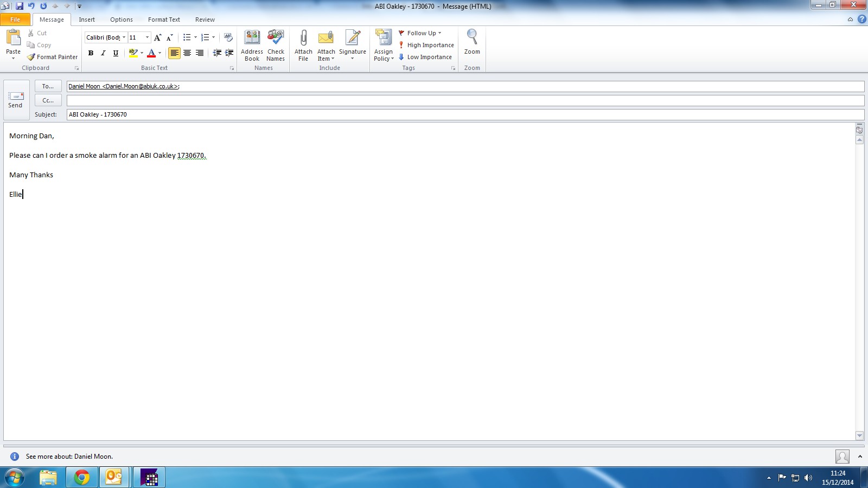Undo the last action in the quick access toolbar
The image size is (868, 488).
pyautogui.click(x=31, y=6)
